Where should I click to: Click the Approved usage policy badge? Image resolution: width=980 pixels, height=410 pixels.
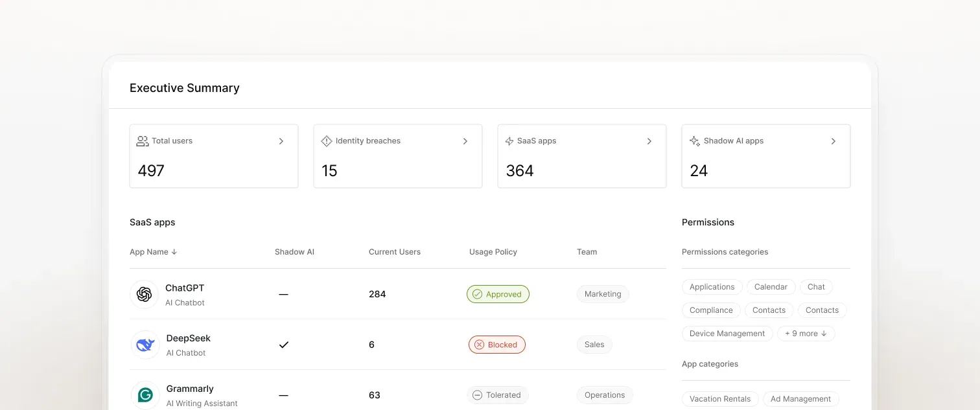pyautogui.click(x=498, y=294)
